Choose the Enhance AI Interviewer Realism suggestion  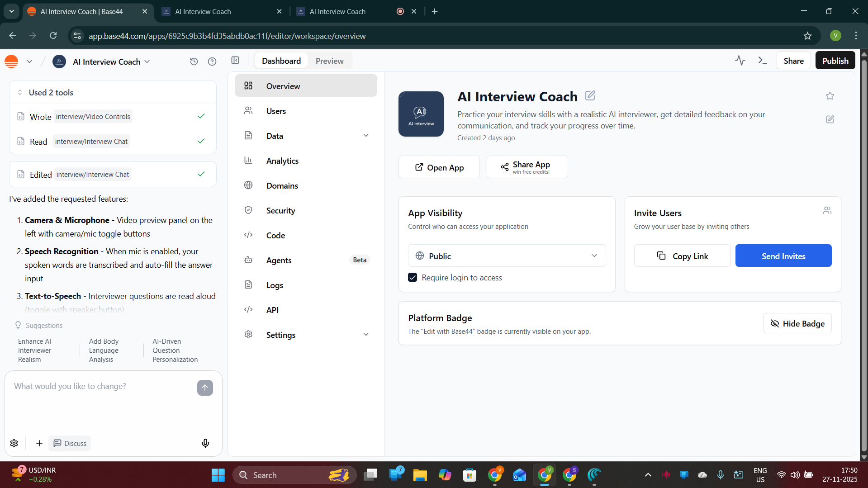[35, 351]
